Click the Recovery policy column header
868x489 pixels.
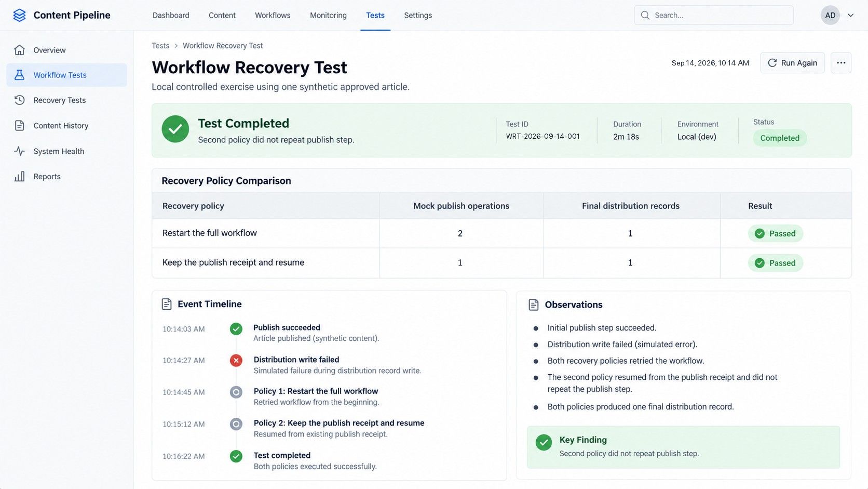[x=193, y=206]
